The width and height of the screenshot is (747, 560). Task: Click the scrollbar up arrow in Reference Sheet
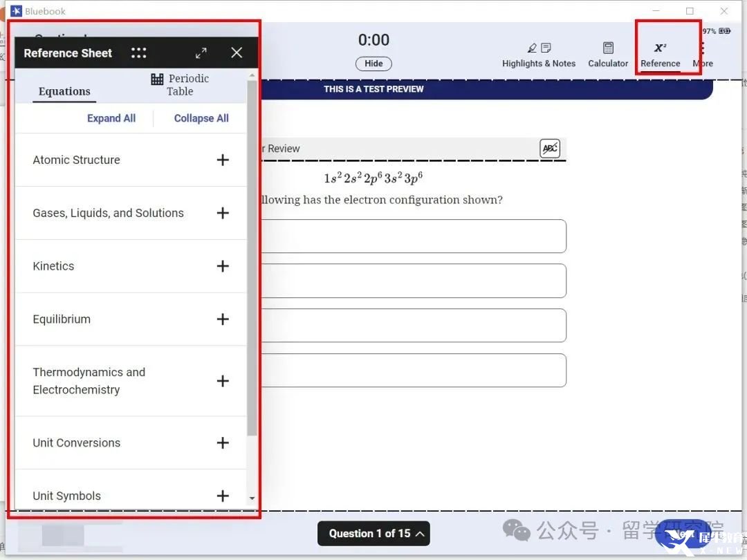click(x=252, y=75)
